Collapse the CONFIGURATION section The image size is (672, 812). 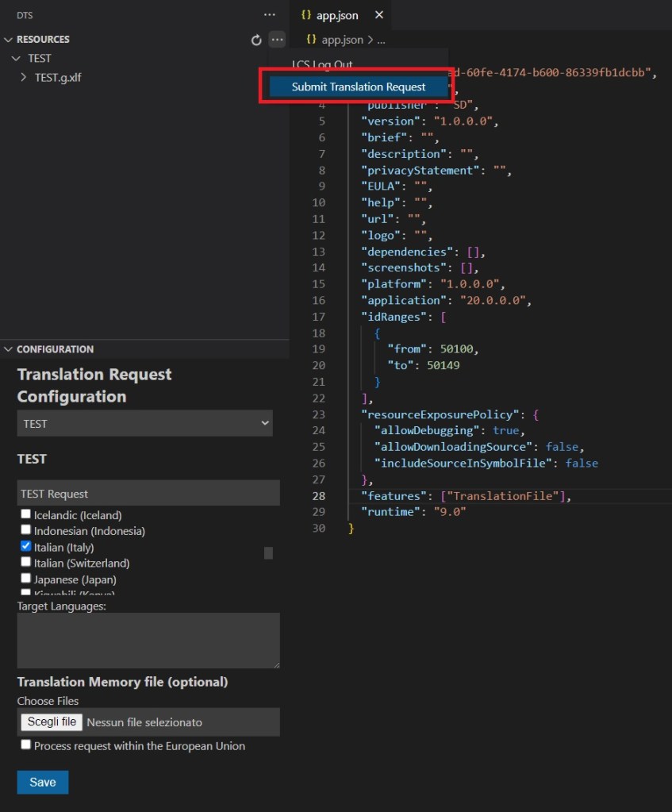(9, 349)
